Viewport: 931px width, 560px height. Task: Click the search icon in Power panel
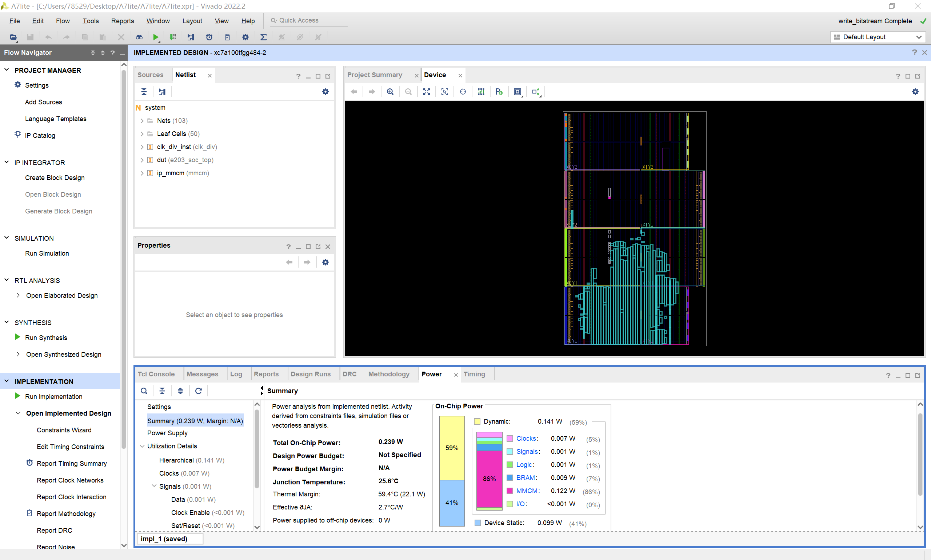144,391
